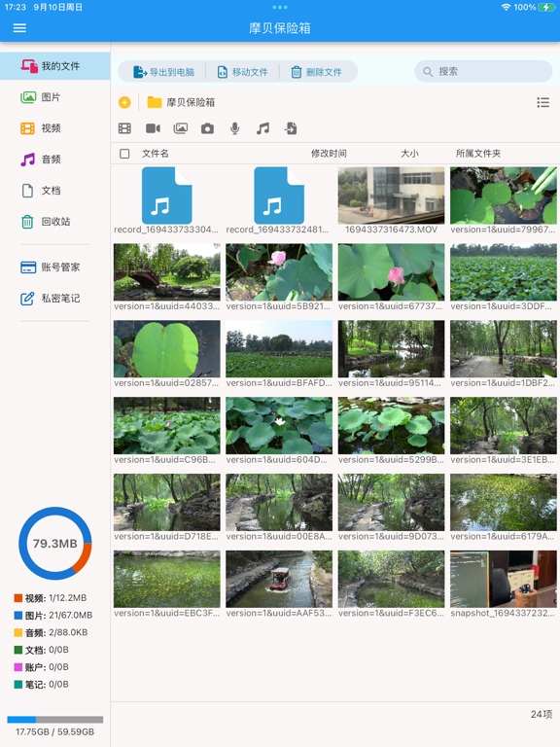Sort by 修改时间 column header
560x747 pixels.
click(329, 154)
